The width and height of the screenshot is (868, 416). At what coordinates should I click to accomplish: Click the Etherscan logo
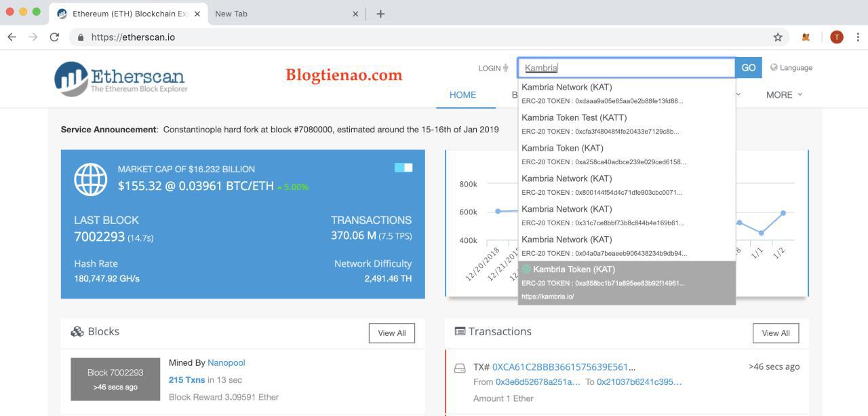[121, 78]
